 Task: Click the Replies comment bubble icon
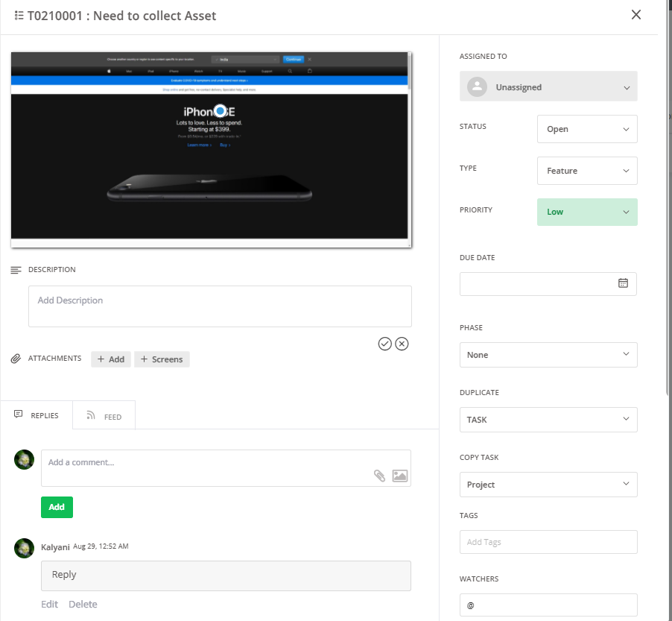click(x=18, y=414)
